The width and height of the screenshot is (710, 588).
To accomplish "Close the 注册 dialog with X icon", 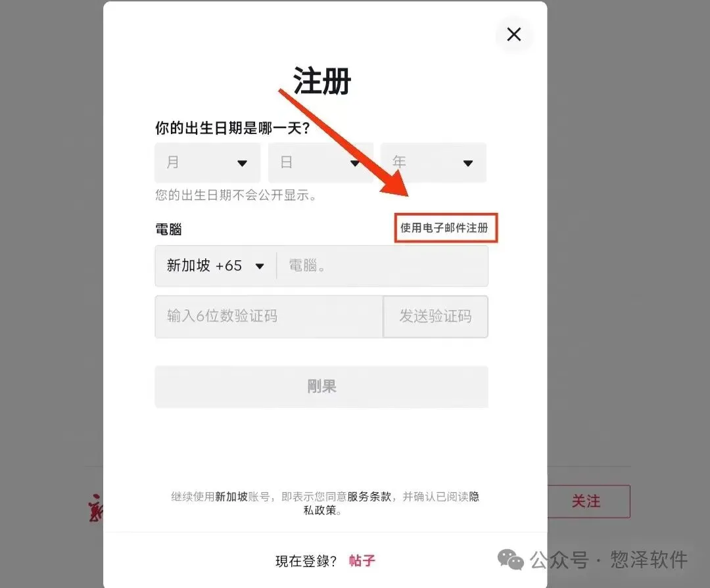I will click(514, 34).
